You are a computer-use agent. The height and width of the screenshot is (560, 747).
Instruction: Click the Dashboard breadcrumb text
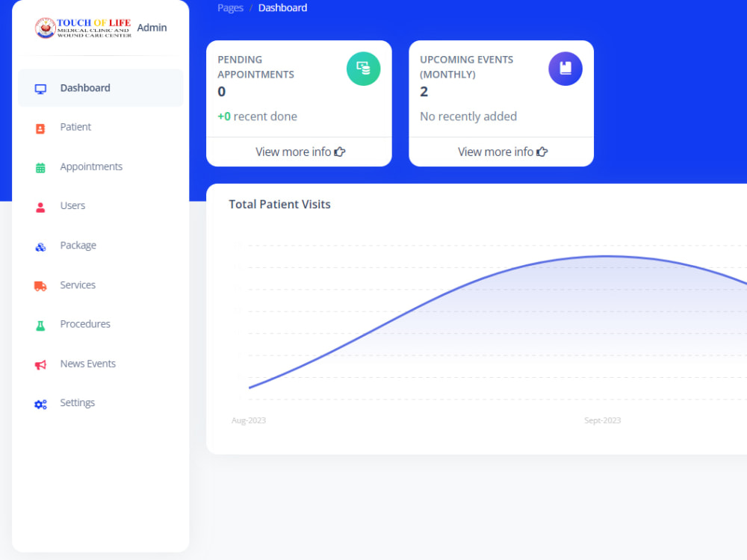coord(282,8)
